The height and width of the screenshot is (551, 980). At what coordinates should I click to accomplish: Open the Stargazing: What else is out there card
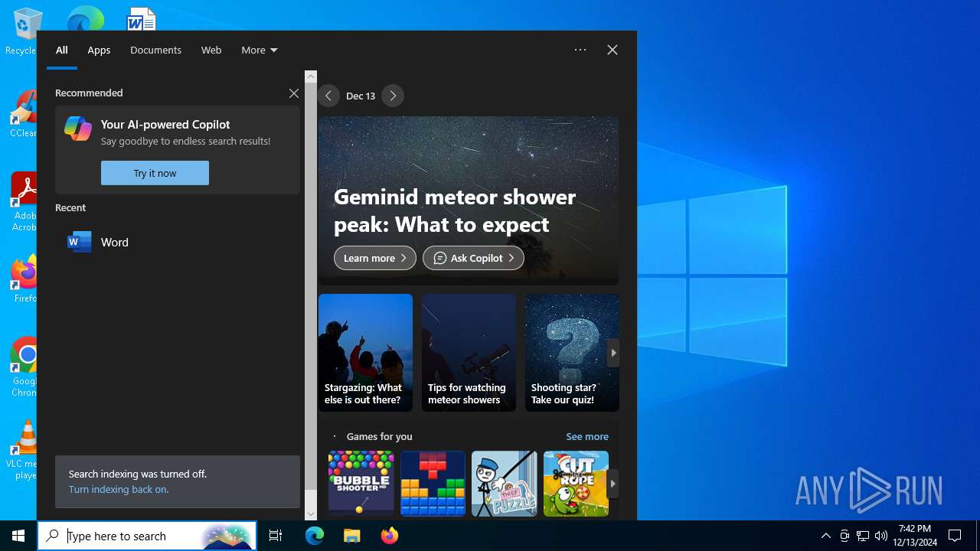365,353
